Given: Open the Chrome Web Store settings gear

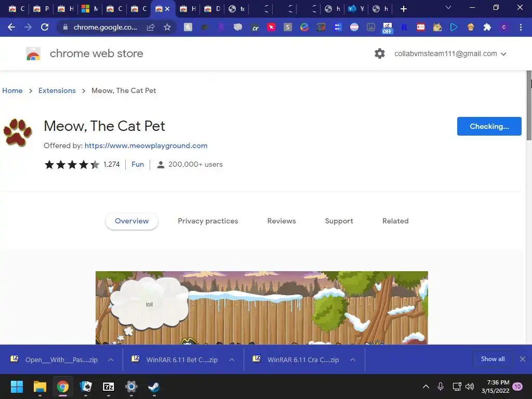Looking at the screenshot, I should coord(380,54).
